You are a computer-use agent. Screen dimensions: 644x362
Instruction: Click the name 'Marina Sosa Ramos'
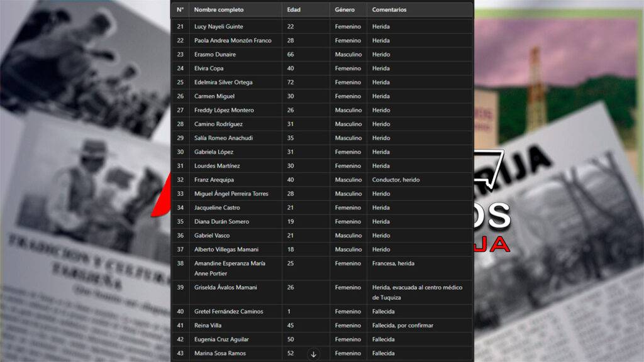[220, 354]
